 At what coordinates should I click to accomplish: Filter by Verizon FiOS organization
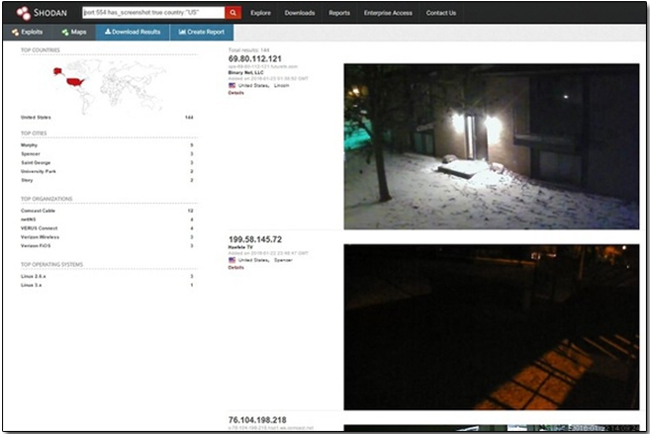(x=36, y=245)
